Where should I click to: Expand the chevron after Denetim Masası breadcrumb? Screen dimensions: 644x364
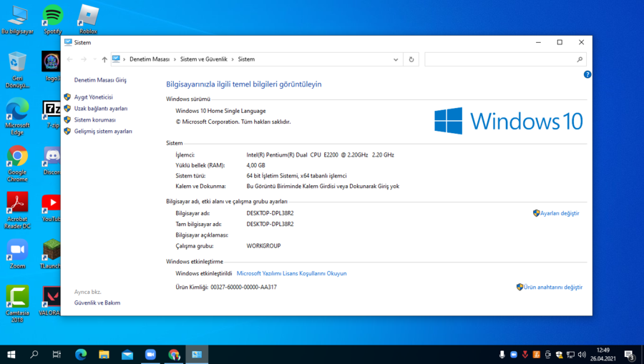pos(175,59)
